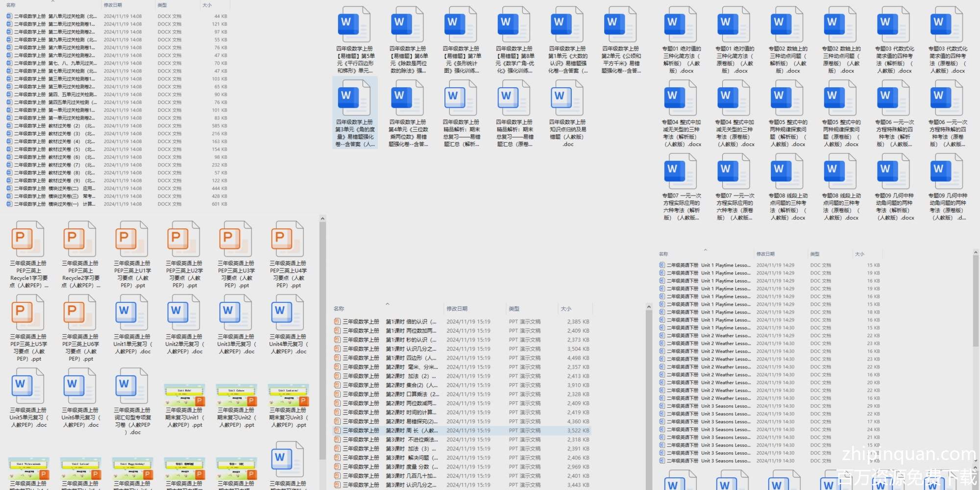Open 三年级英语上册 Unit1单元复习 .doc file
The height and width of the screenshot is (490, 980).
click(x=132, y=313)
